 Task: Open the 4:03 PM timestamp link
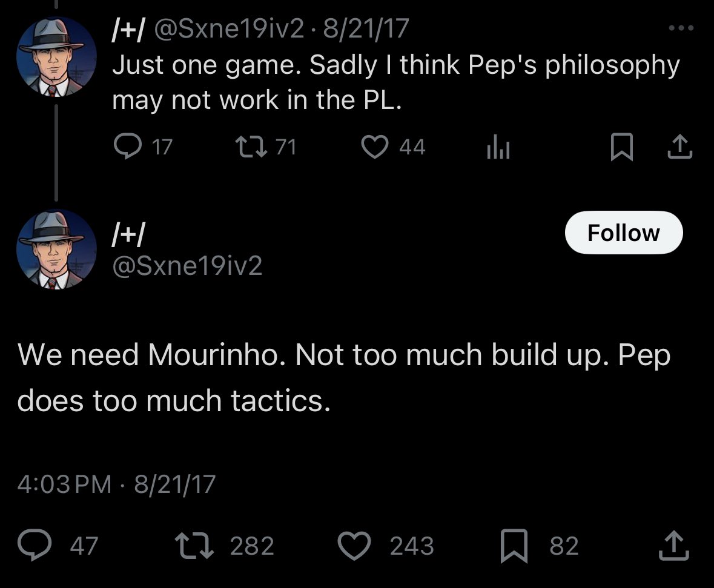tap(64, 484)
